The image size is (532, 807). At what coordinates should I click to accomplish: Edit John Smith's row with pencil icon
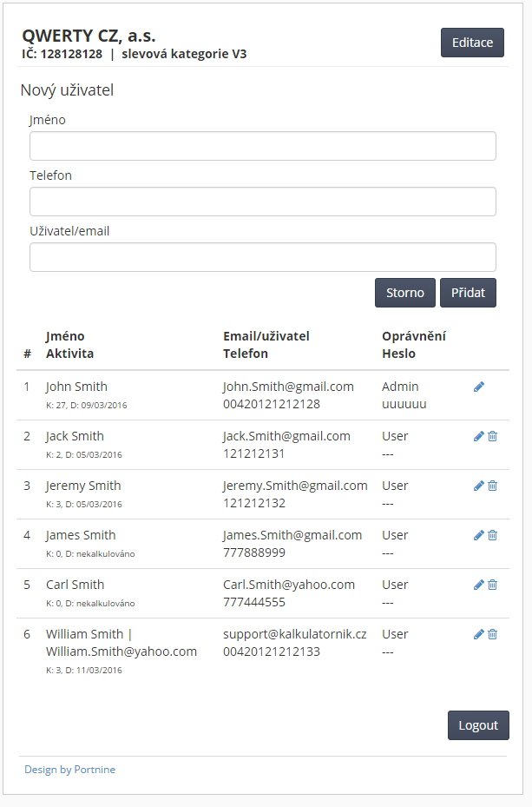tap(478, 387)
